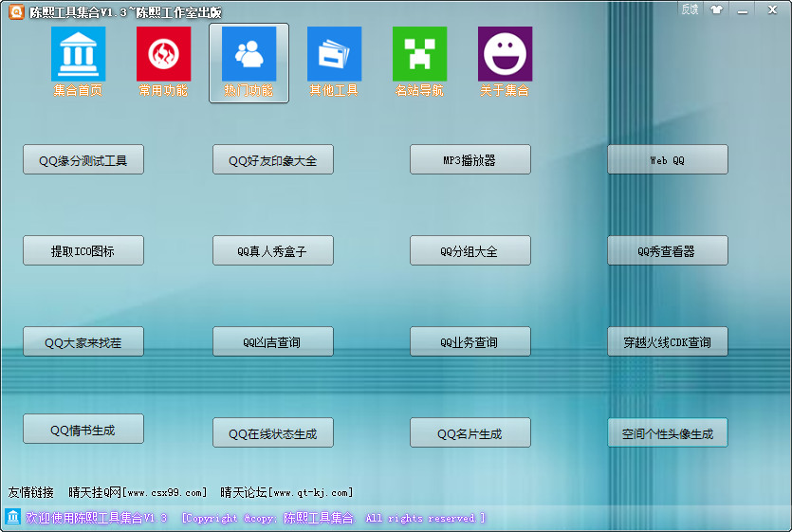The width and height of the screenshot is (792, 532).
Task: Open the 集合首页 home icon
Action: point(78,55)
